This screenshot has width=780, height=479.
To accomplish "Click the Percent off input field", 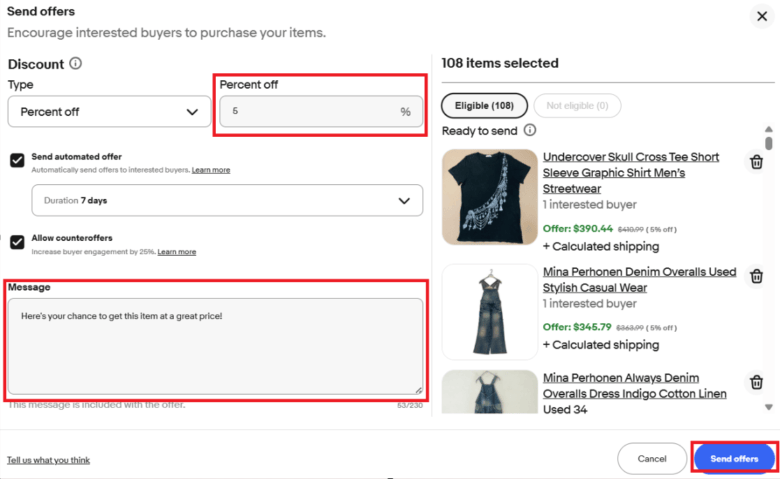I will point(310,112).
